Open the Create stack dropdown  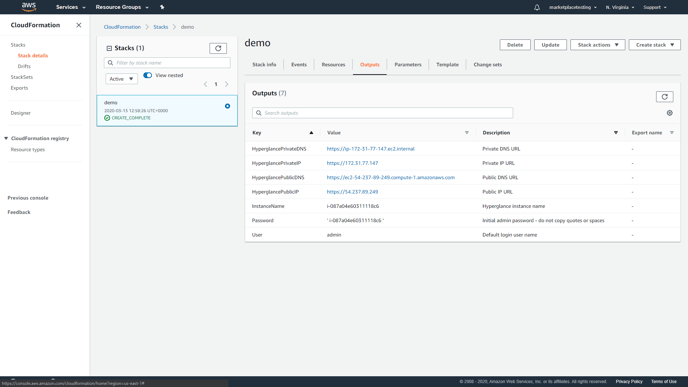click(x=654, y=45)
